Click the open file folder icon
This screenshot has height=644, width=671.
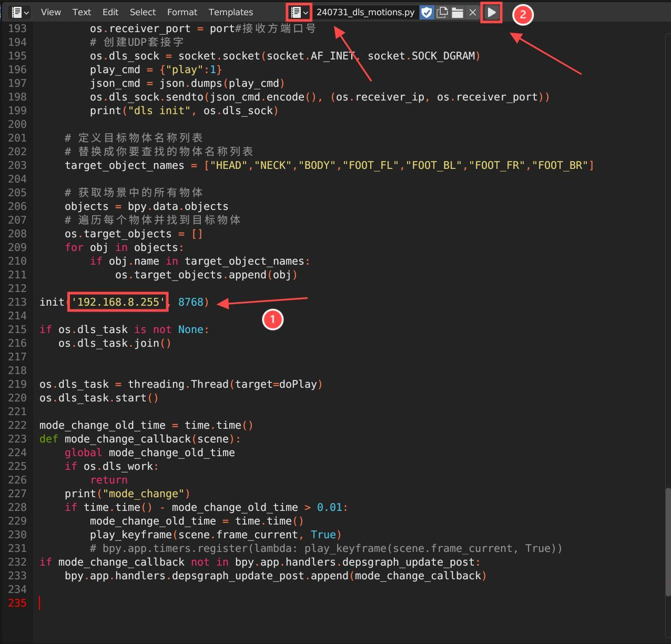[x=457, y=12]
